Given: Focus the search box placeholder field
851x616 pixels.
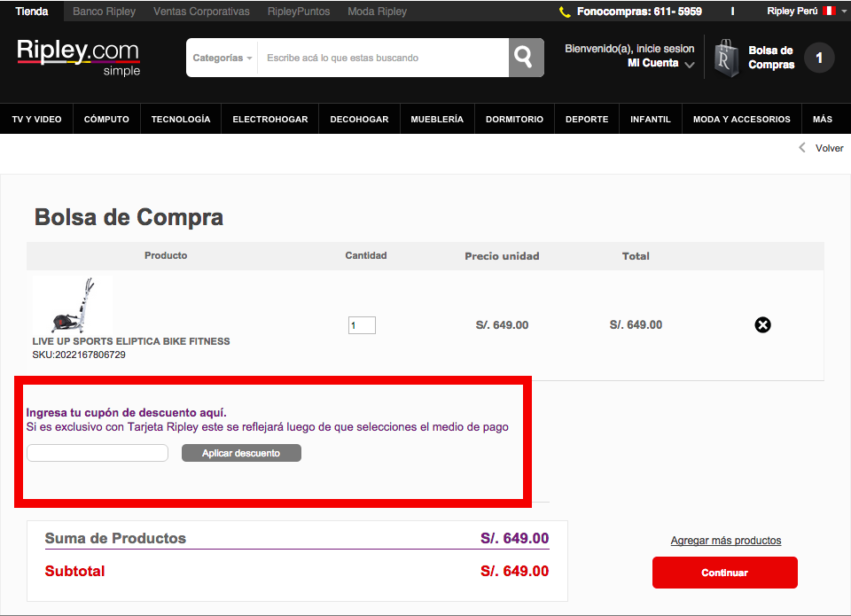Looking at the screenshot, I should coord(384,58).
